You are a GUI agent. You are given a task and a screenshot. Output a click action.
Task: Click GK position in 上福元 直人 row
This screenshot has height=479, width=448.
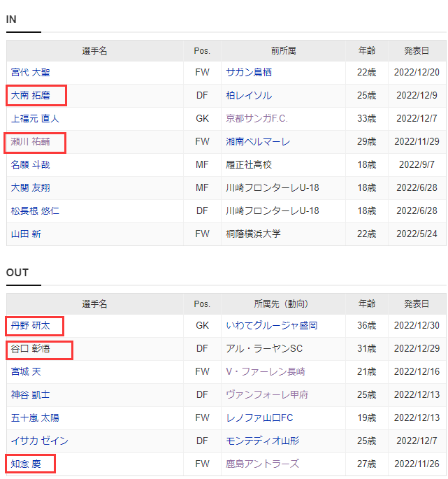202,119
